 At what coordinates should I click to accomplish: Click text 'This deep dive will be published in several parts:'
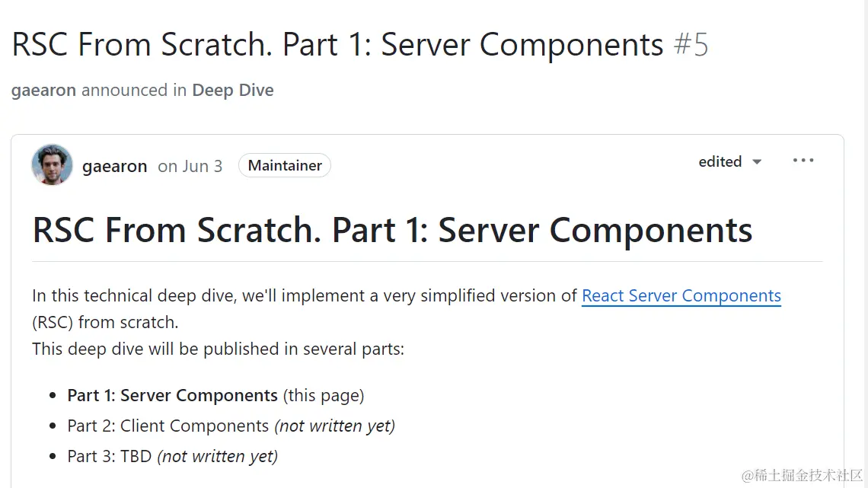click(x=218, y=349)
